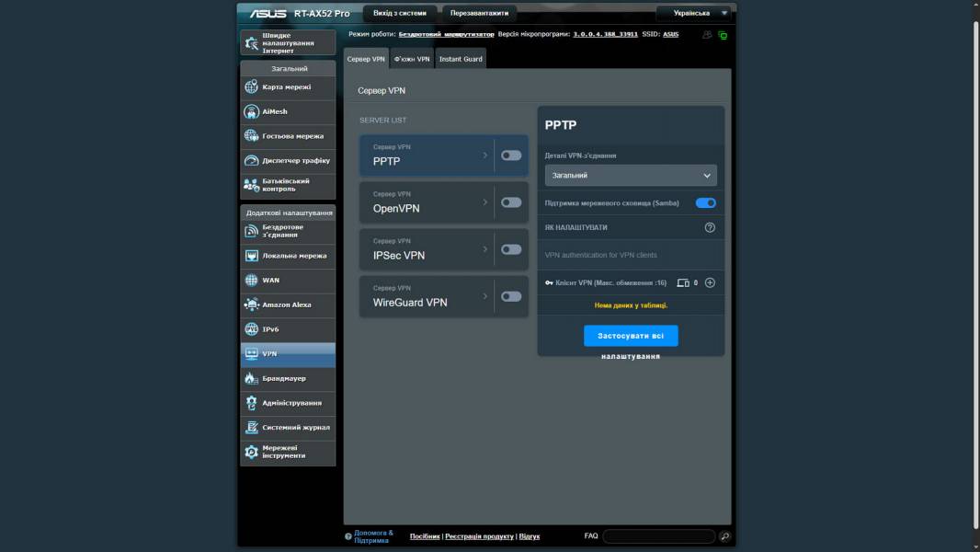Enable the WireGuard VPN toggle

(511, 296)
